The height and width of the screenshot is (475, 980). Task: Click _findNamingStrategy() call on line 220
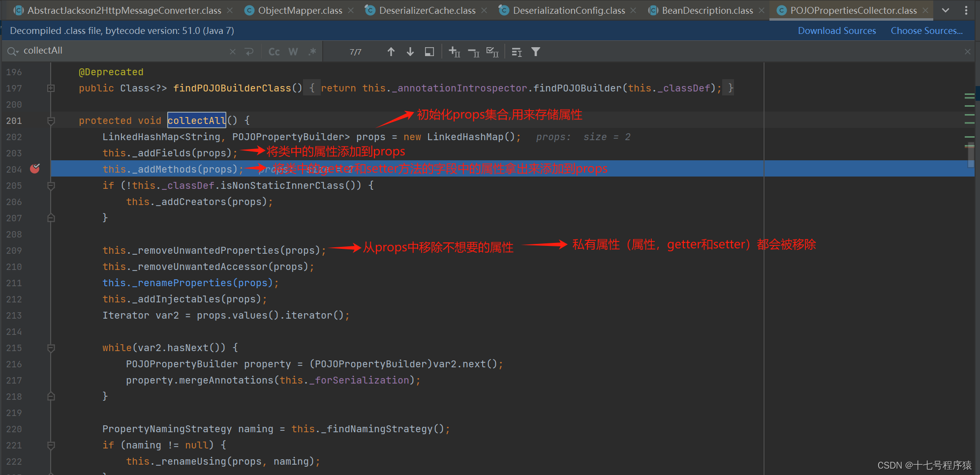(x=370, y=429)
